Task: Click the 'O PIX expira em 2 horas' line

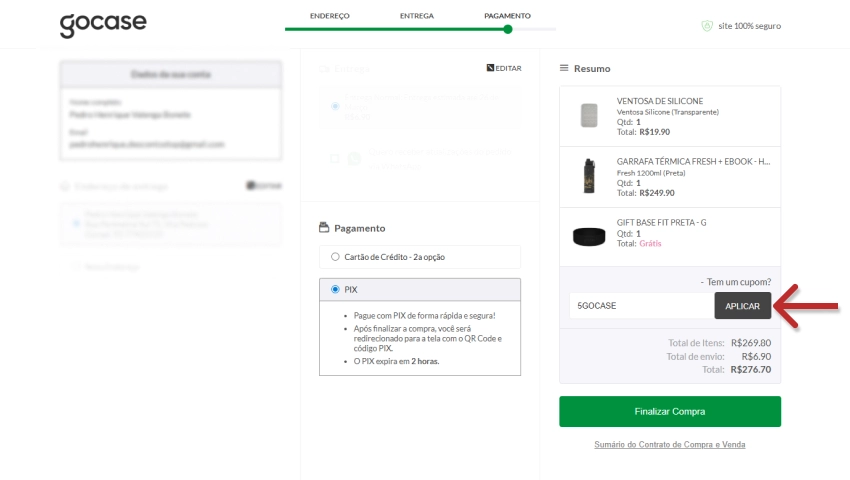Action: point(396,361)
